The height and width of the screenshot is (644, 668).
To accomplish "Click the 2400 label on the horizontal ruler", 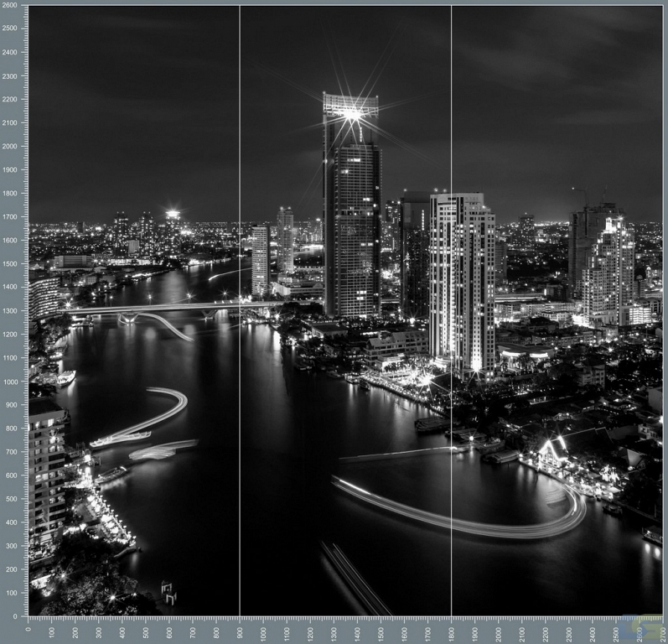I will point(592,629).
